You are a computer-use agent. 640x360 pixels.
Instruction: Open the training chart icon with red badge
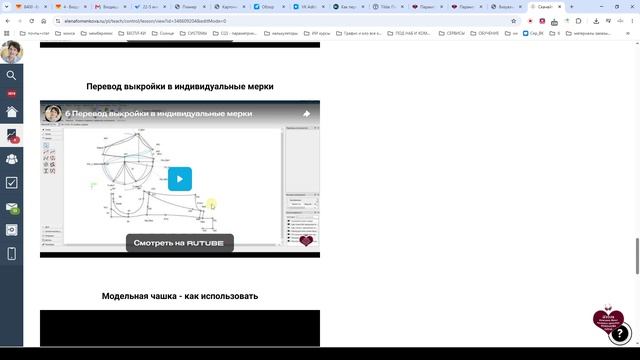coord(12,136)
